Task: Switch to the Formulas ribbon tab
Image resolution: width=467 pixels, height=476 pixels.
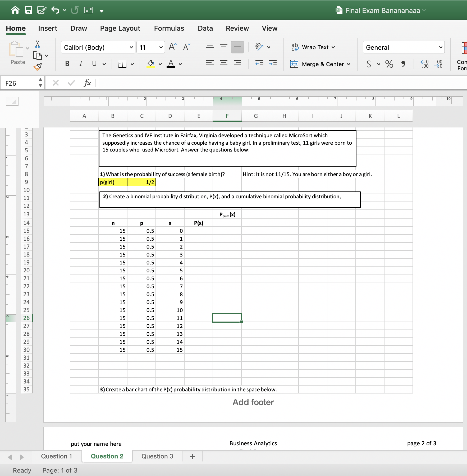Action: (x=169, y=28)
